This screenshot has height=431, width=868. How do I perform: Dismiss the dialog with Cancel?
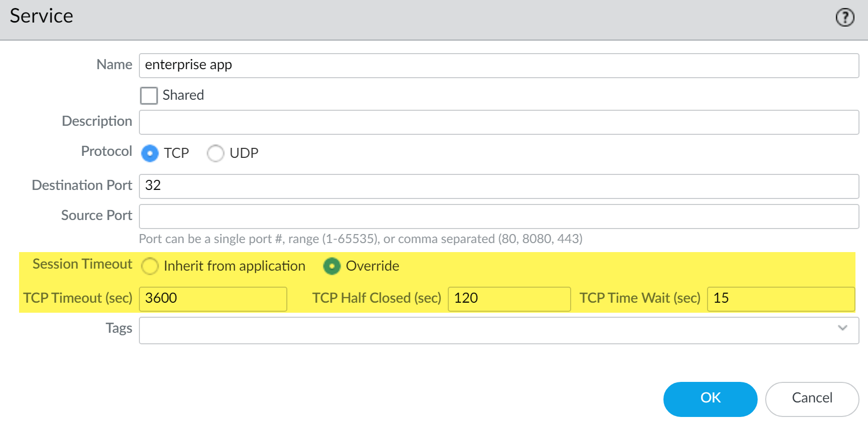[812, 399]
